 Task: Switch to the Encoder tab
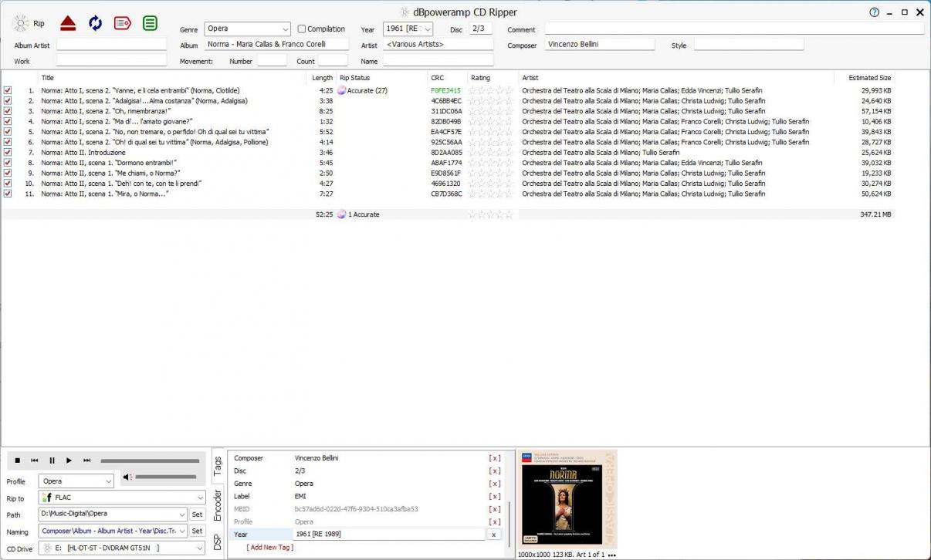tap(218, 504)
